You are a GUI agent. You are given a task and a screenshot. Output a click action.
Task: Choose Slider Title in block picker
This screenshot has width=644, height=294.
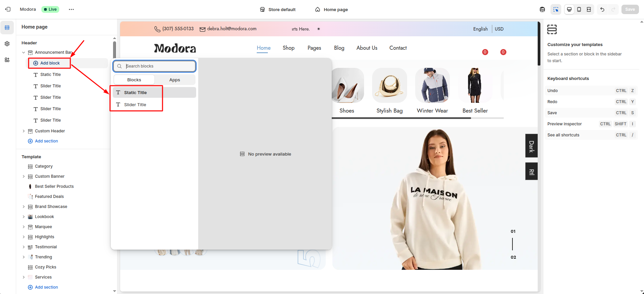point(154,105)
